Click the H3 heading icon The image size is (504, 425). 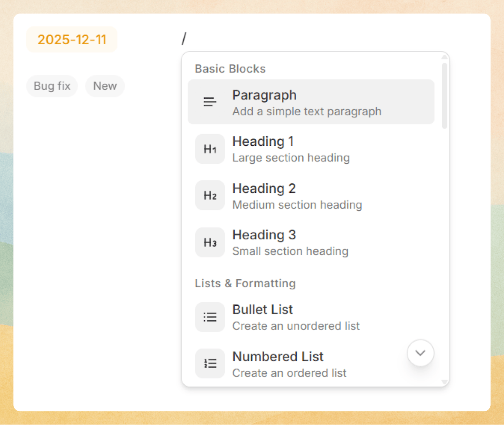click(x=210, y=242)
